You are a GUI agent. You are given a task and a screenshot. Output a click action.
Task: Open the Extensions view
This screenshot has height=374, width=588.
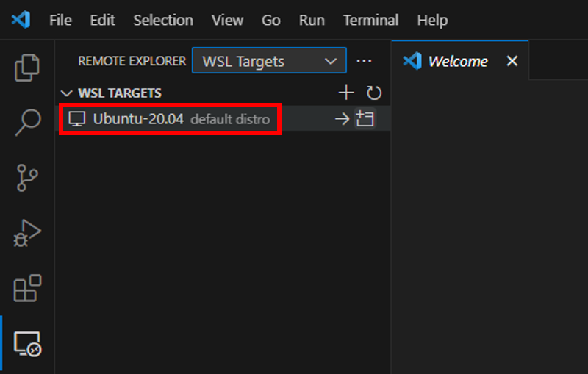pos(27,288)
